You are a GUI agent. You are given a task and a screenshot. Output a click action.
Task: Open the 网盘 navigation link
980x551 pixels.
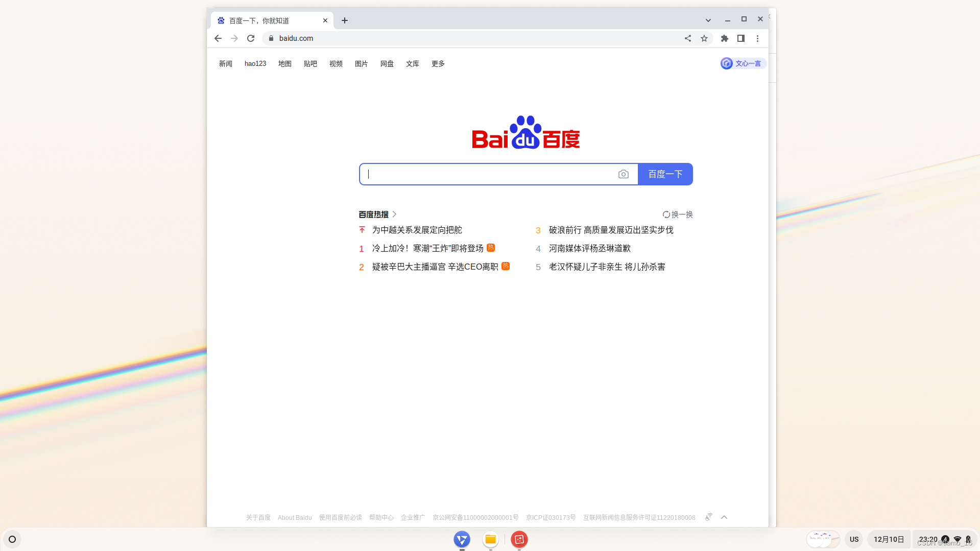click(387, 64)
